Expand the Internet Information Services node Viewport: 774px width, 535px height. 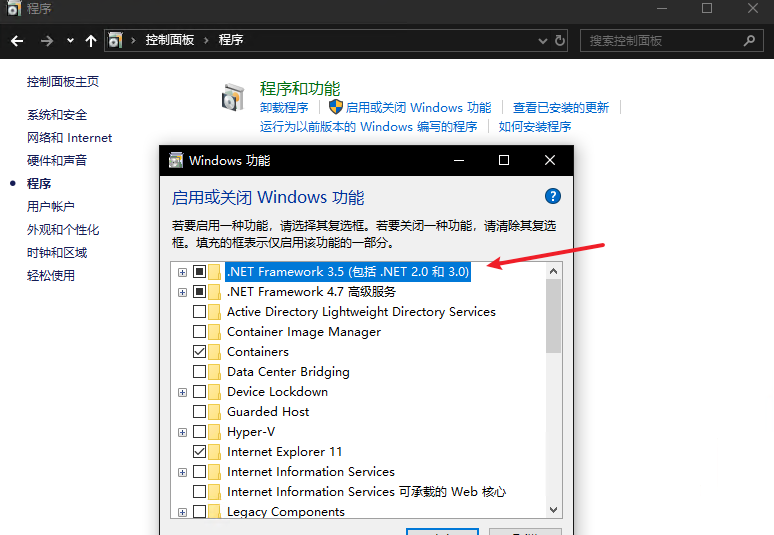pyautogui.click(x=182, y=472)
